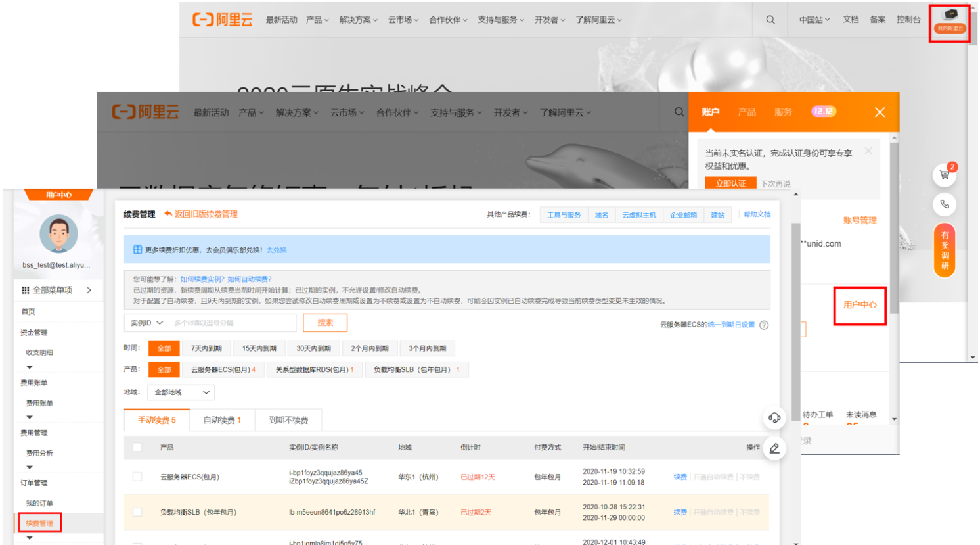Screen dimensions: 980x545
Task: Select the 全部 product filter button
Action: tap(164, 369)
